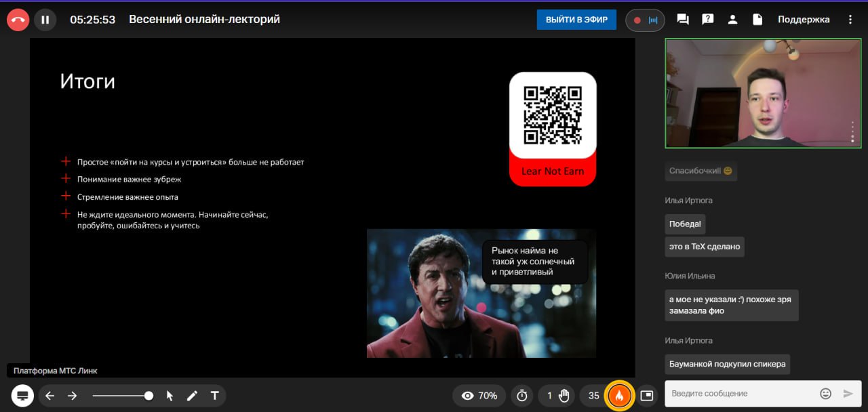Viewport: 868px width, 412px height.
Task: Click the Итоги slide heading
Action: point(87,81)
